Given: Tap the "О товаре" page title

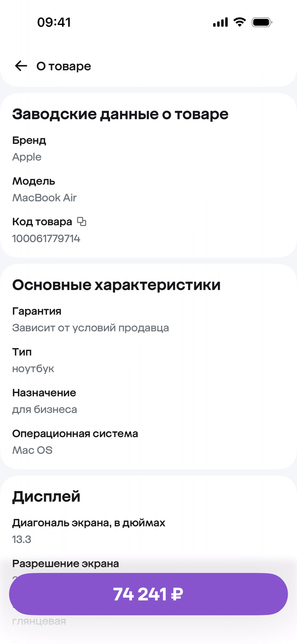Looking at the screenshot, I should click(x=64, y=66).
